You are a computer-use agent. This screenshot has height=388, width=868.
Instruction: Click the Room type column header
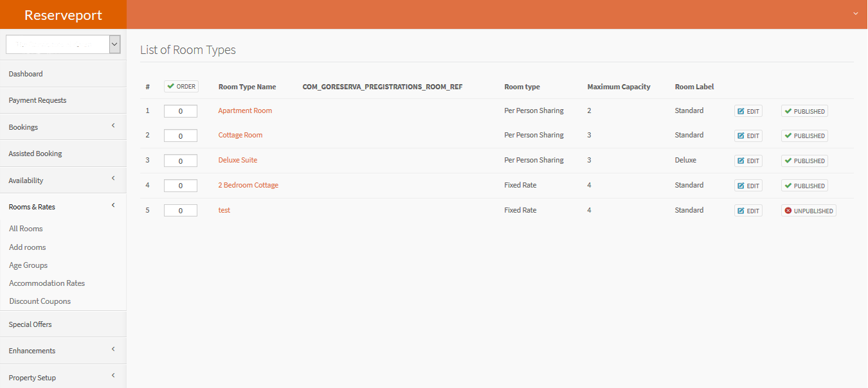[522, 87]
